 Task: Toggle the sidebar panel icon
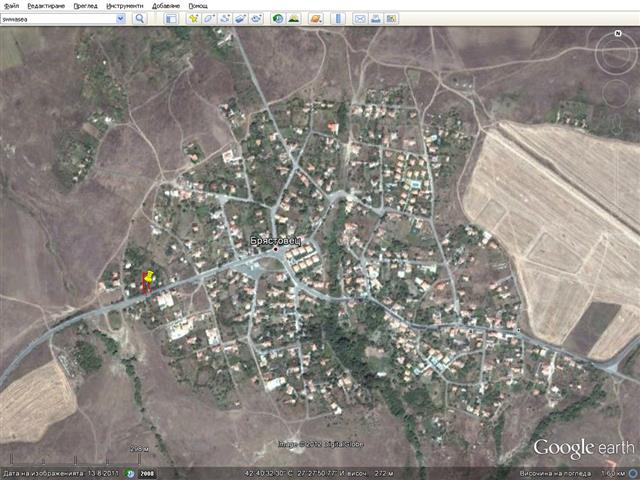171,18
